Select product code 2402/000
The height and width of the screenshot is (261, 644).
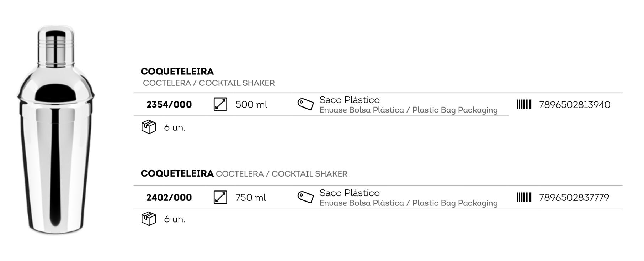169,198
